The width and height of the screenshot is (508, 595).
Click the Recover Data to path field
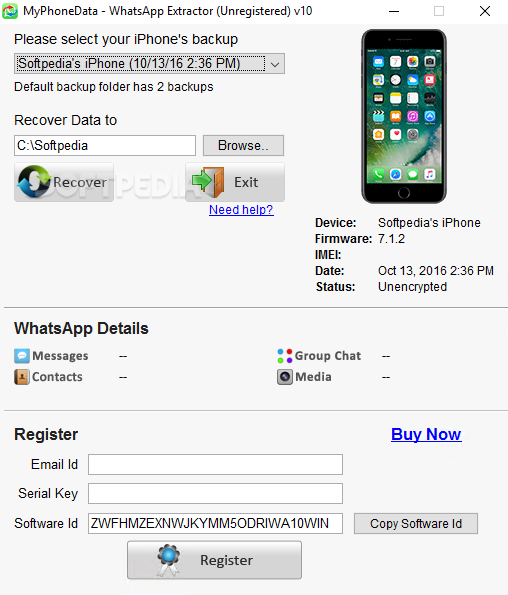pyautogui.click(x=105, y=145)
